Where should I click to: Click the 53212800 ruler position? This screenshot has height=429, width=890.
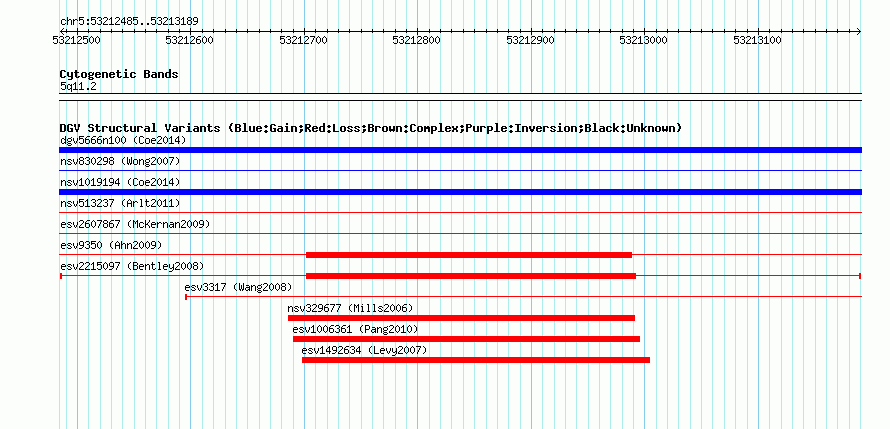tap(417, 41)
